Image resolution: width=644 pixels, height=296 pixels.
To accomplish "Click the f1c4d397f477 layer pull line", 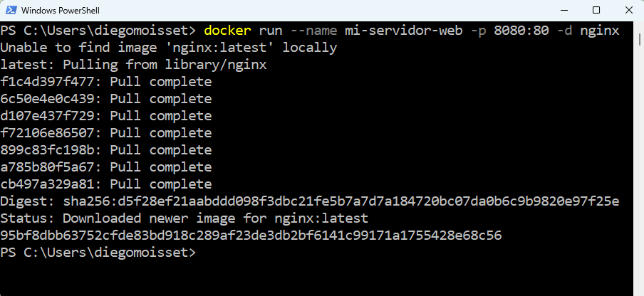I will [106, 82].
